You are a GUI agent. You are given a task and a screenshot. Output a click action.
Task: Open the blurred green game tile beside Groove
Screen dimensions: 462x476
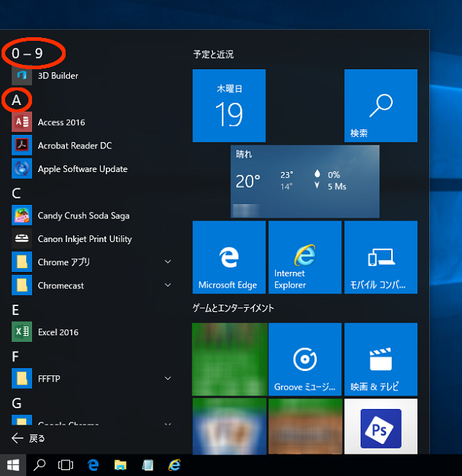[230, 360]
